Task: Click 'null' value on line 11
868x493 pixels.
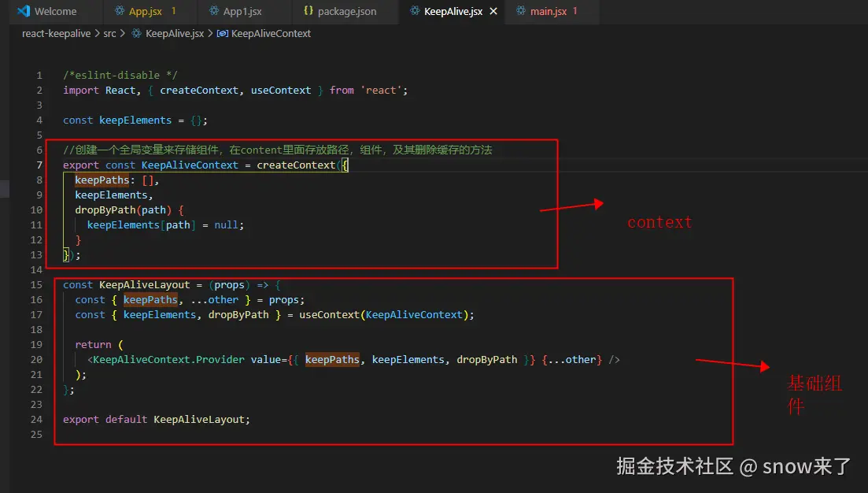Action: [226, 224]
